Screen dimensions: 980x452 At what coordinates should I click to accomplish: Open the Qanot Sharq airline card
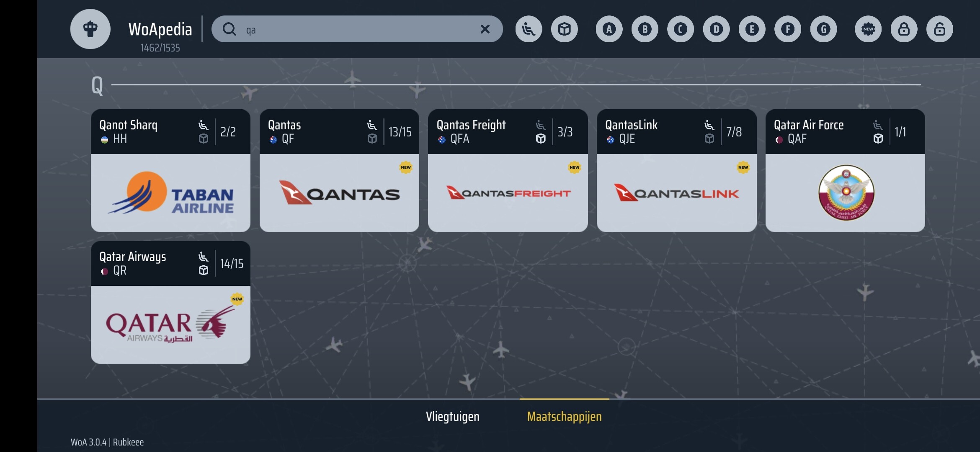coord(170,171)
